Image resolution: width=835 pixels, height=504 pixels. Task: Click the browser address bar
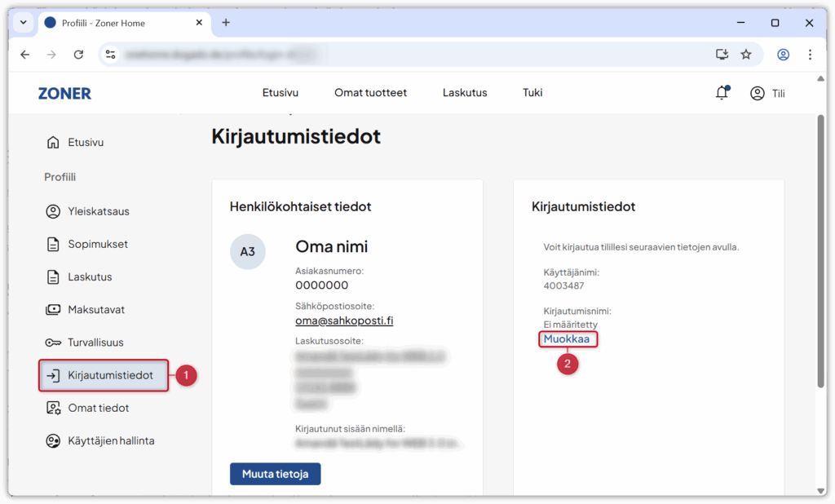[x=408, y=55]
